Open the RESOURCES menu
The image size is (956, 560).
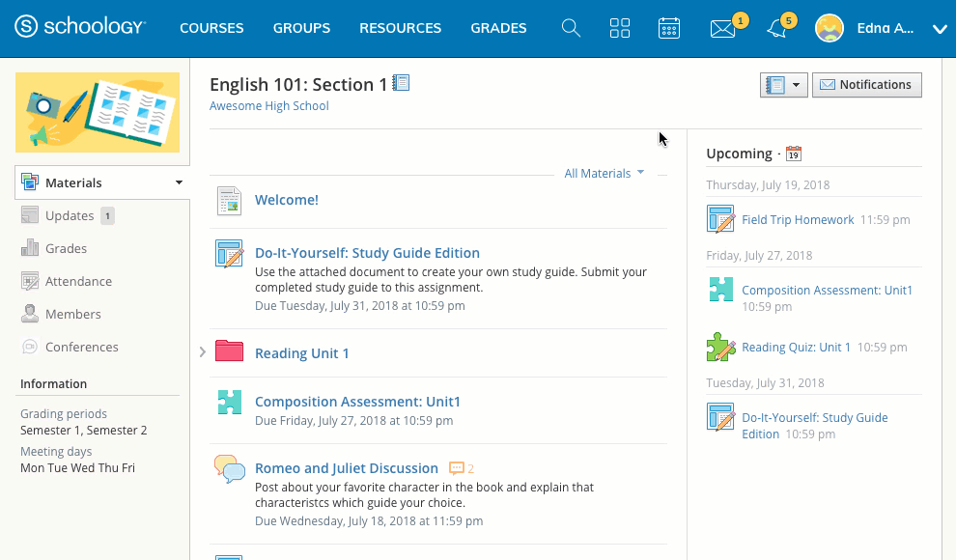point(400,28)
